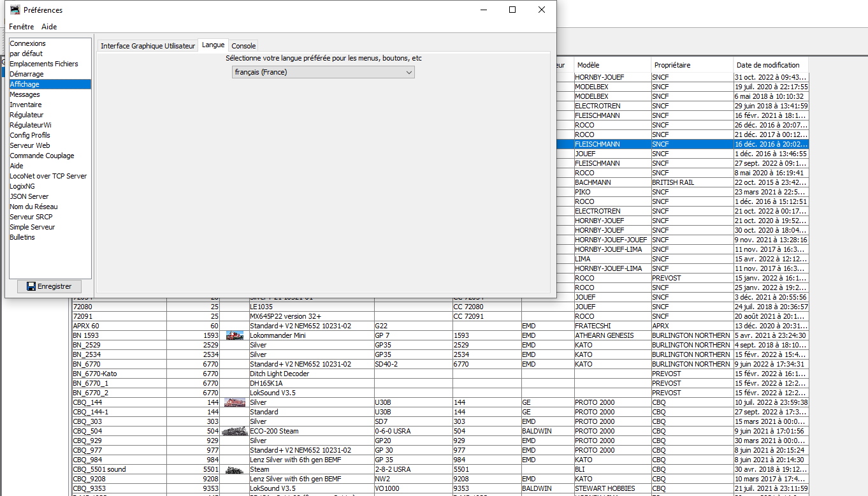Click the date 9 juin 2022 à 17:34:31
Screen dimensions: 868x496
[771, 364]
